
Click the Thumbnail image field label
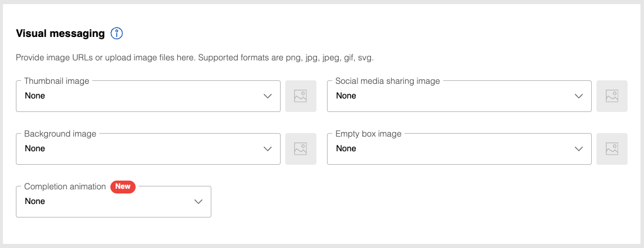[x=57, y=81]
